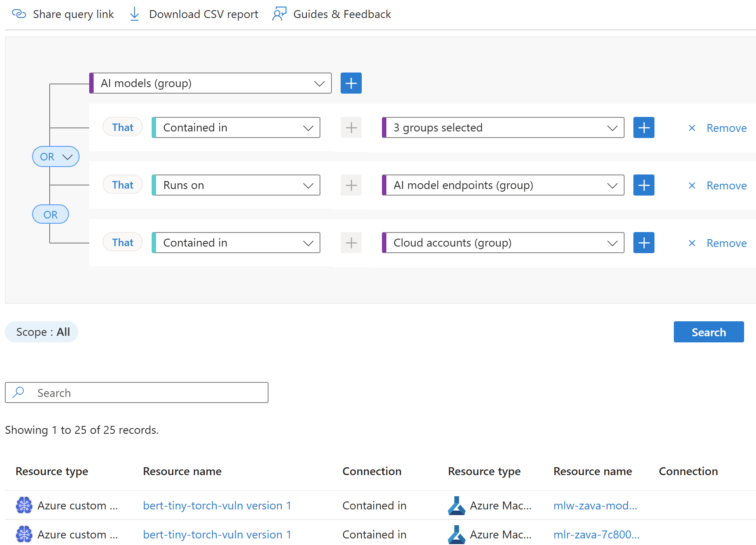The width and height of the screenshot is (756, 545).
Task: Open the mlw-zava-mod... resource link
Action: [x=595, y=505]
